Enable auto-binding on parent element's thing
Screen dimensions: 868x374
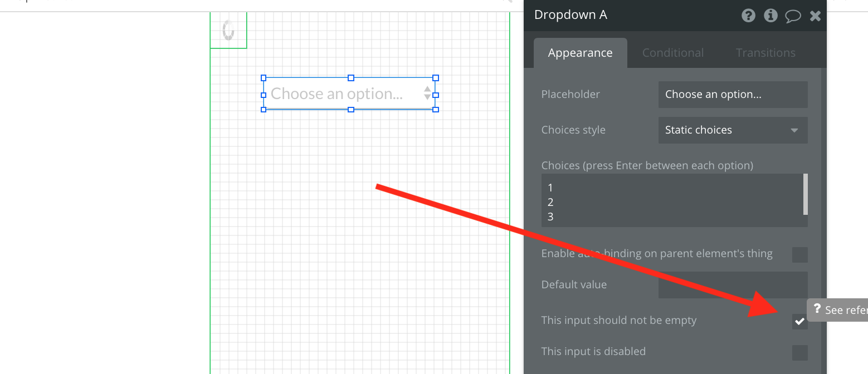[800, 255]
